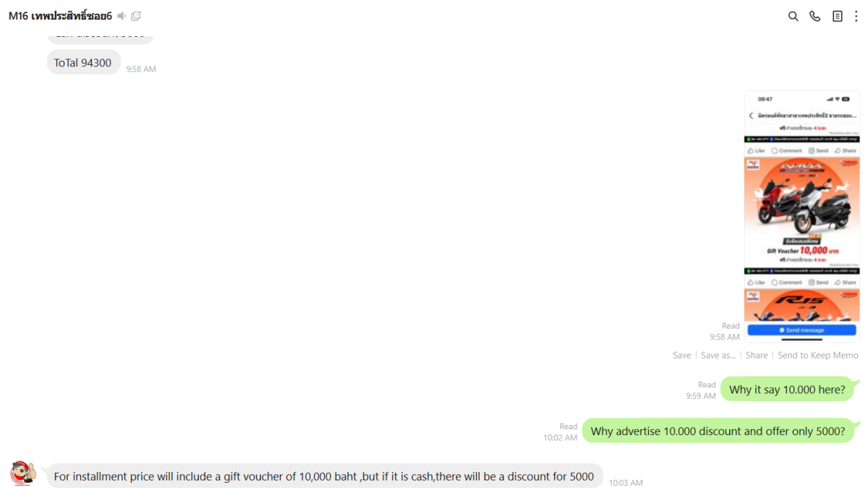868x503 pixels.
Task: Click Share below the shared image
Action: tap(757, 355)
